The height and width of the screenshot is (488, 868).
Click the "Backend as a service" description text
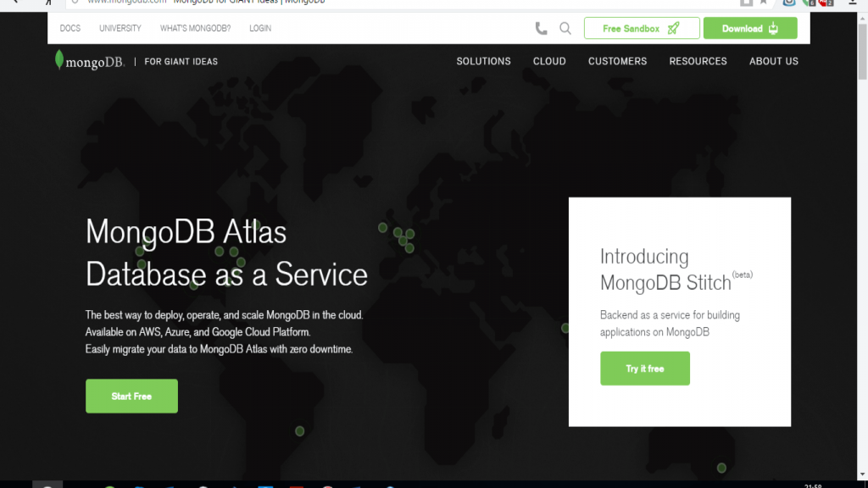click(x=670, y=323)
